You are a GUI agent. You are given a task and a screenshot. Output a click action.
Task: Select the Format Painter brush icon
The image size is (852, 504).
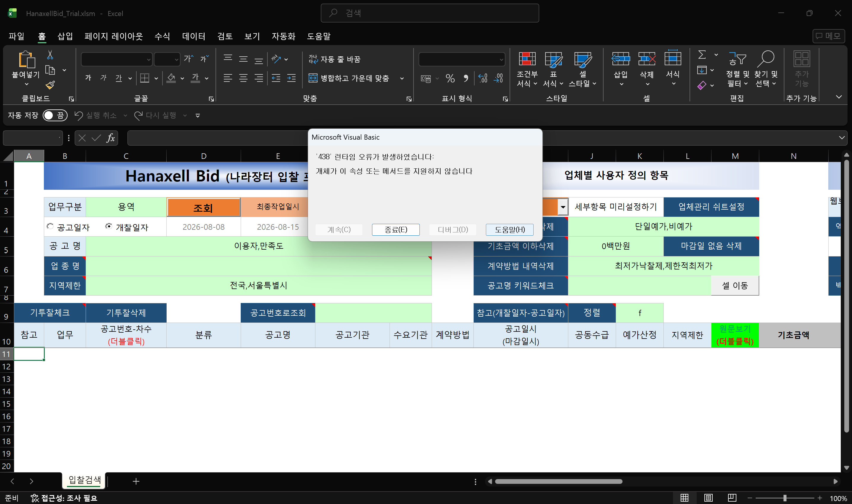pos(50,84)
